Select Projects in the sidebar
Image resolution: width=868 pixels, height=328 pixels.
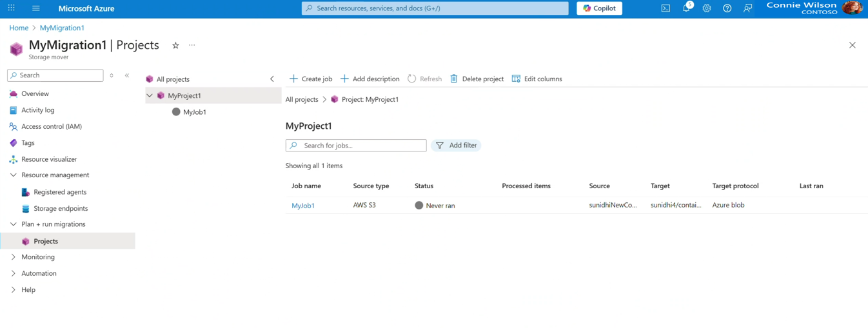pyautogui.click(x=68, y=241)
